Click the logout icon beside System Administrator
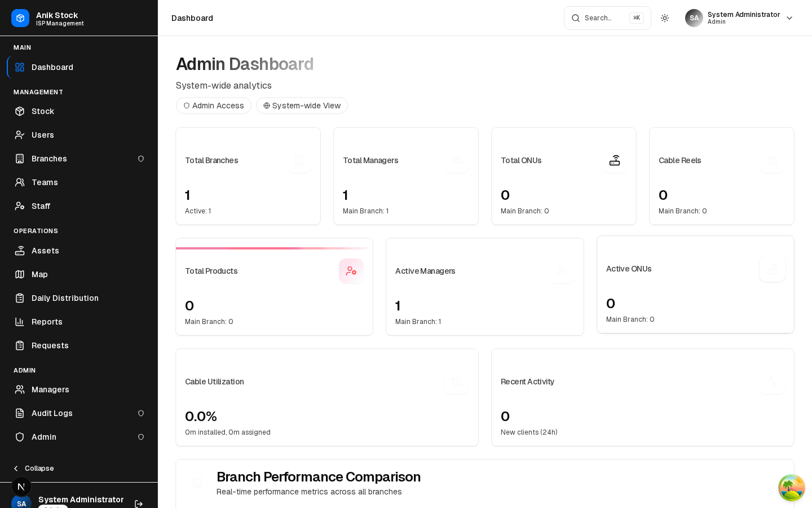Viewport: 812px width, 508px height. point(139,504)
